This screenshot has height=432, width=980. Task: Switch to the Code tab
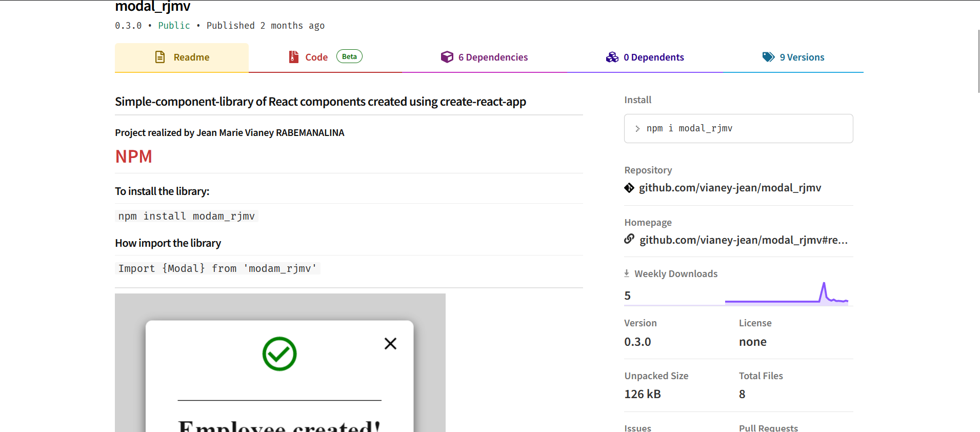(325, 57)
